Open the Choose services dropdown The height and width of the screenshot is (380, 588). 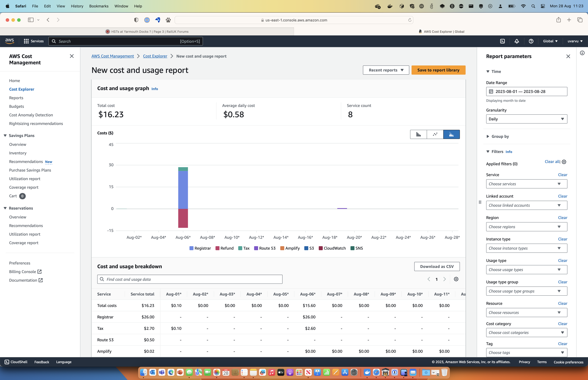click(527, 184)
